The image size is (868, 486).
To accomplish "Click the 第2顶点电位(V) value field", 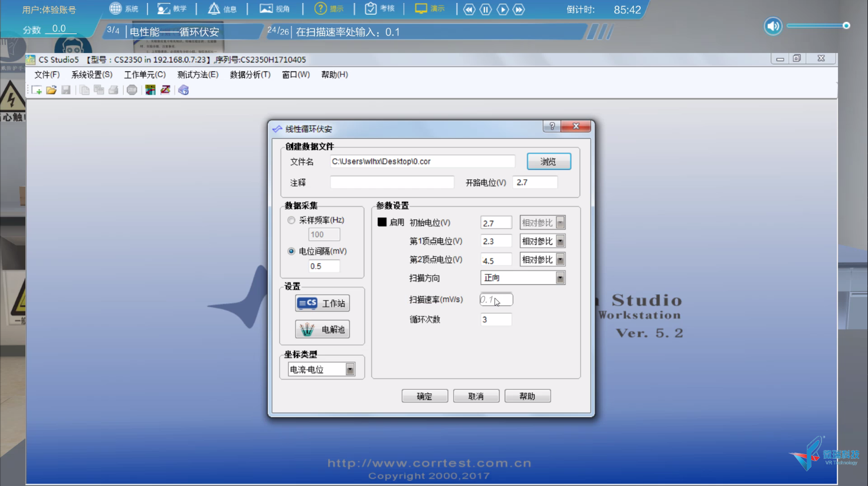I will (496, 260).
